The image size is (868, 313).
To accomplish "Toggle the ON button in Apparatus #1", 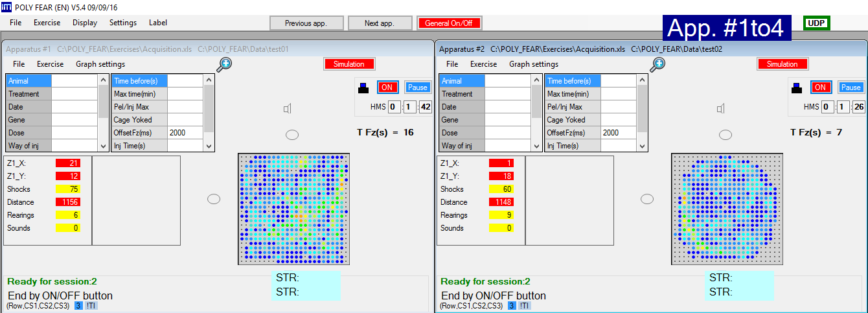I will click(x=387, y=87).
